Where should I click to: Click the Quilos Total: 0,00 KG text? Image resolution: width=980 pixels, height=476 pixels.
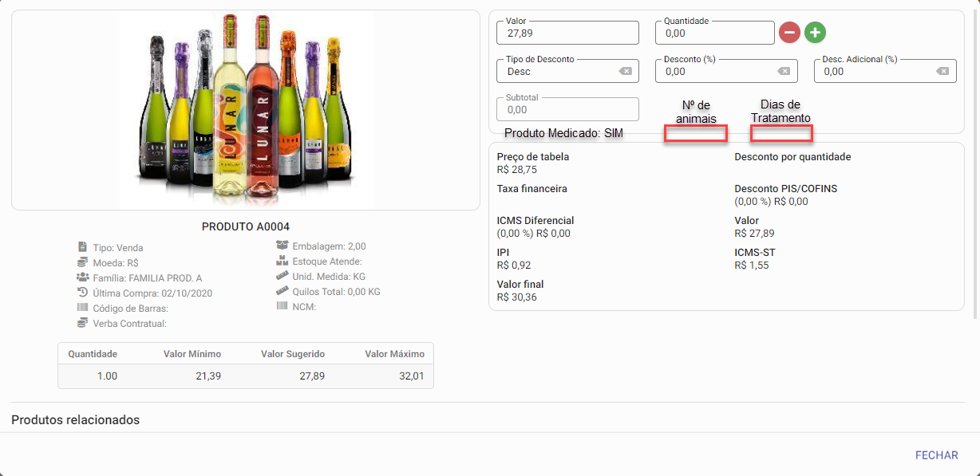tap(336, 292)
